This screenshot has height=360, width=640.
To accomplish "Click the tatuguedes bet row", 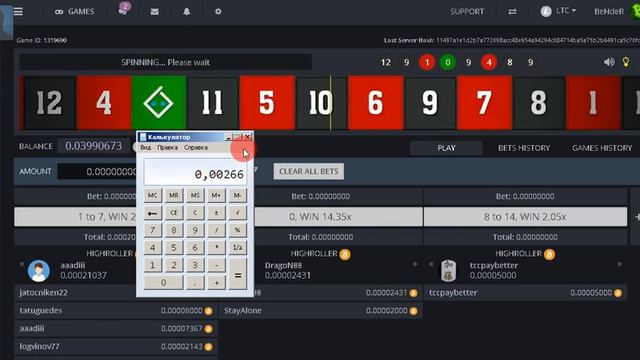I will point(116,311).
